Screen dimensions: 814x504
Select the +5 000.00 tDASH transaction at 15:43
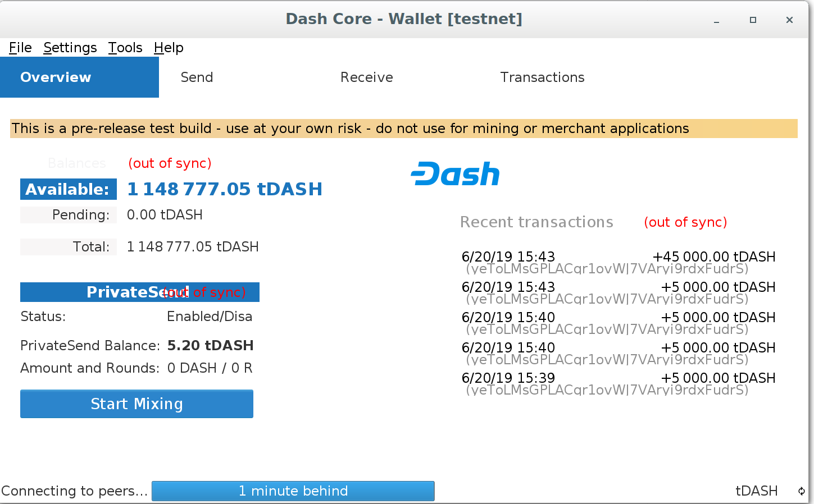(618, 293)
